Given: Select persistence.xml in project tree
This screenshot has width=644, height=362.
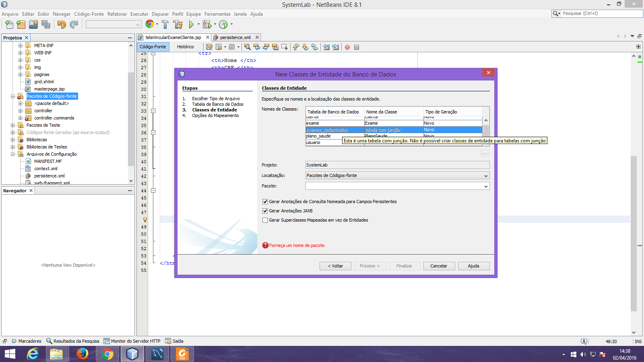Looking at the screenshot, I should [49, 176].
